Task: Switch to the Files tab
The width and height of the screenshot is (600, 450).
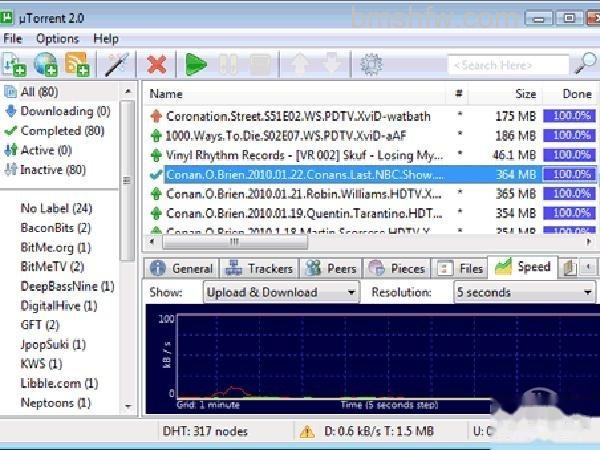Action: [x=460, y=268]
